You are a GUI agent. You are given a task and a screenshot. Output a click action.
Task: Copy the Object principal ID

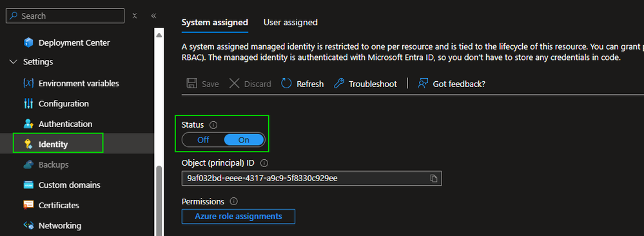point(433,179)
